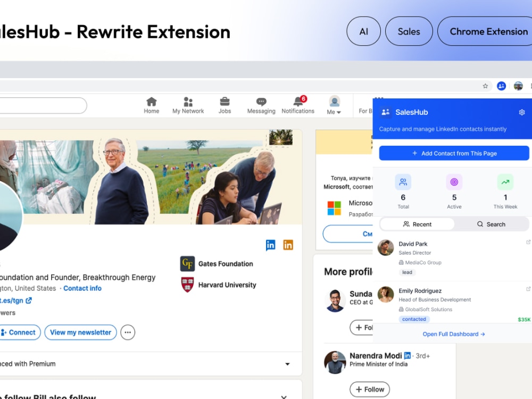
Task: Open SalesHub extension icon in Chrome toolbar
Action: [501, 86]
